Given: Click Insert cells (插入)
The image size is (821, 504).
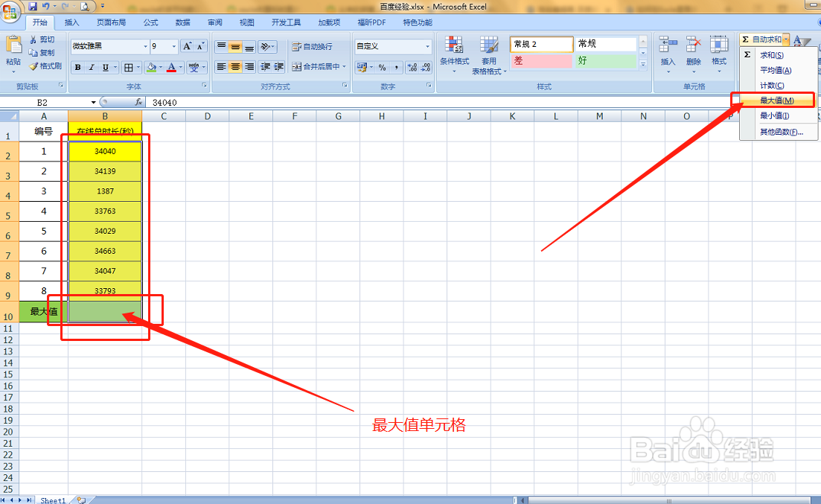Looking at the screenshot, I should [668, 54].
